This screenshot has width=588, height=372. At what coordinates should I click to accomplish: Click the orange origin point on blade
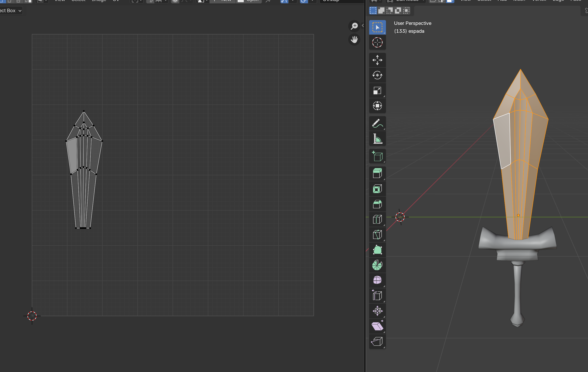coord(518,215)
